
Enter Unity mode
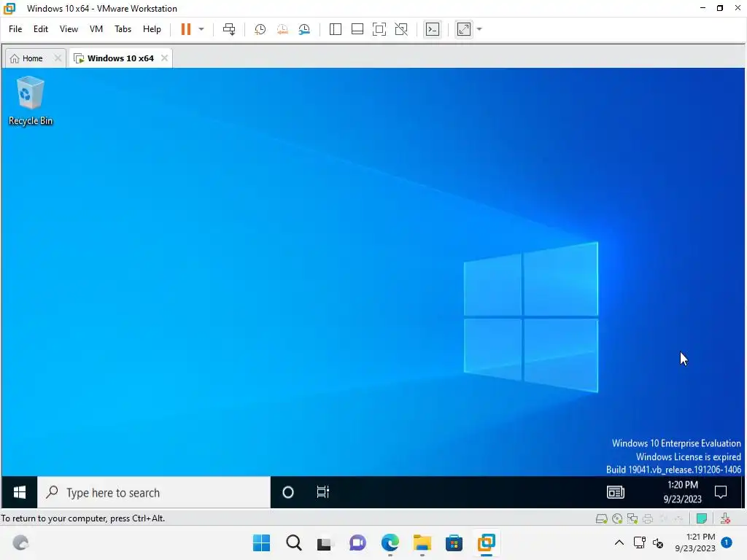pos(402,29)
